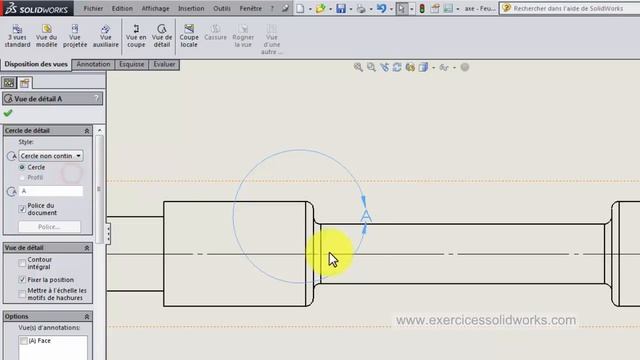Open help for Vue de détail A

[x=96, y=98]
